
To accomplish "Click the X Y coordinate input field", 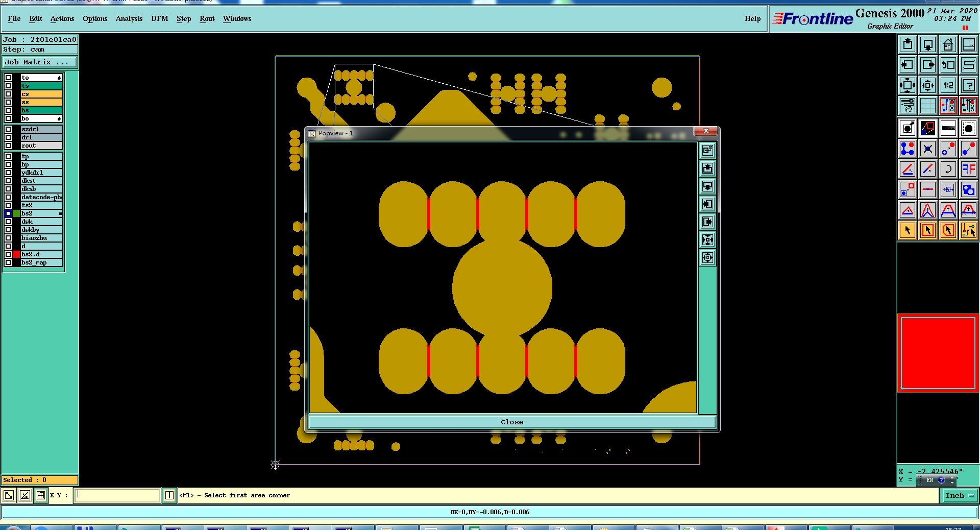I will coord(117,495).
